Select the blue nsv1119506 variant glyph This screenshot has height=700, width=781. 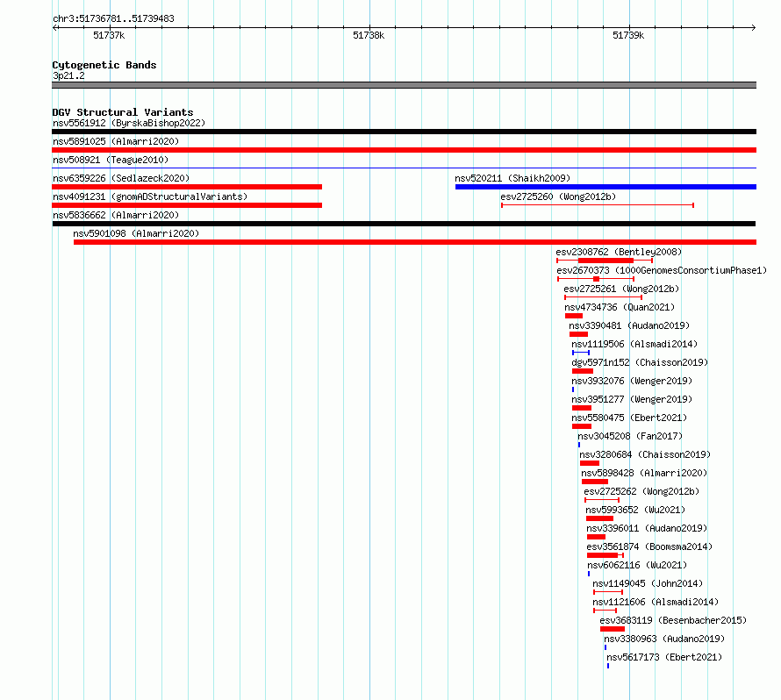click(x=581, y=353)
